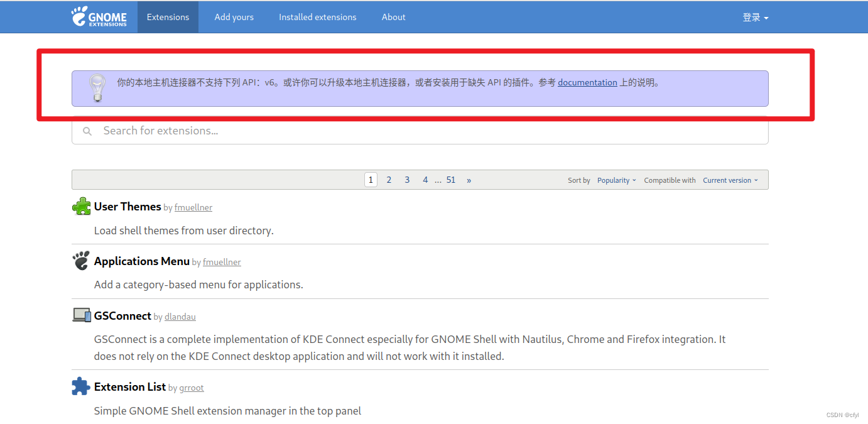Viewport: 868px width, 424px height.
Task: Open author dlandau's profile
Action: (180, 317)
